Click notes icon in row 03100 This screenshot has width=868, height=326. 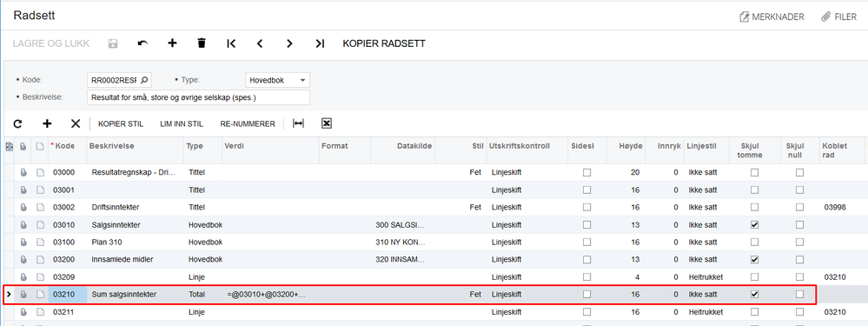click(40, 242)
